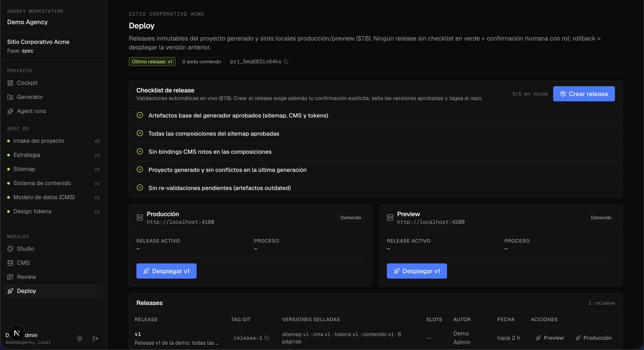Click Producción action in v1 release row
The height and width of the screenshot is (350, 644).
593,338
